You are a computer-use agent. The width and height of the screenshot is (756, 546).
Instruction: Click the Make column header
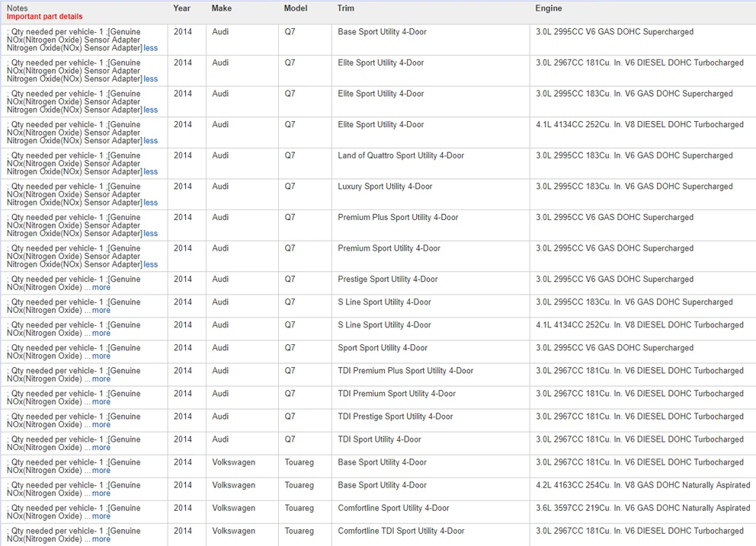point(221,8)
